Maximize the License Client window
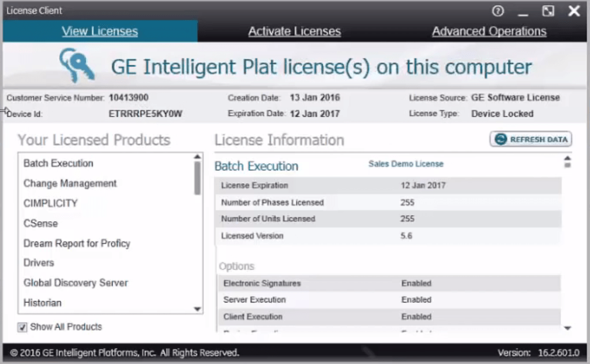 [548, 11]
